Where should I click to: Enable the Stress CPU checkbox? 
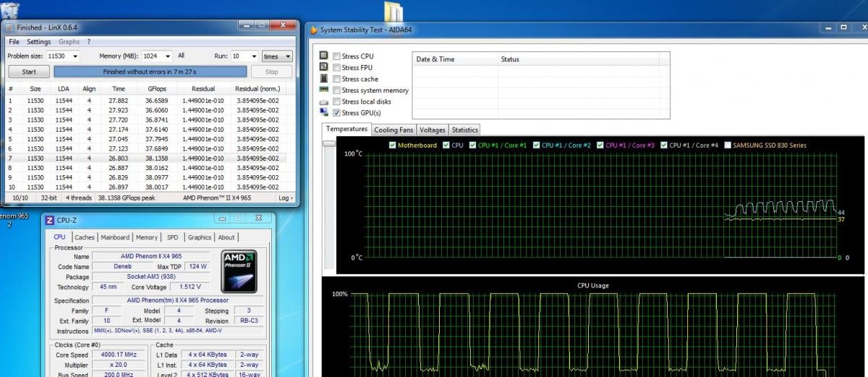click(x=336, y=56)
